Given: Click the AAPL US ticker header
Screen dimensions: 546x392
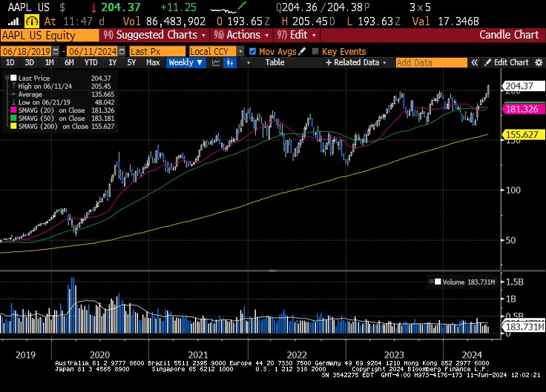Looking at the screenshot, I should tap(28, 7).
